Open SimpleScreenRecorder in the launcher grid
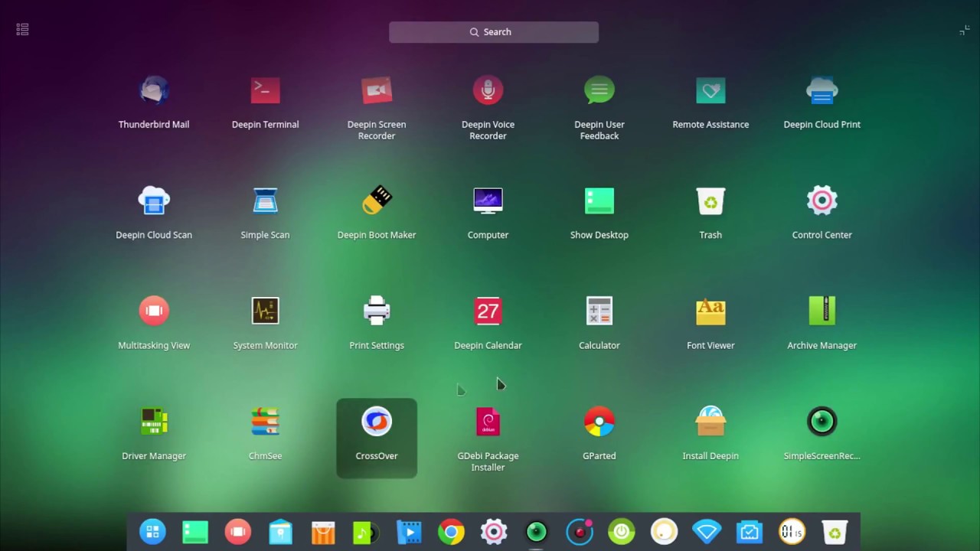This screenshot has height=551, width=980. tap(822, 421)
